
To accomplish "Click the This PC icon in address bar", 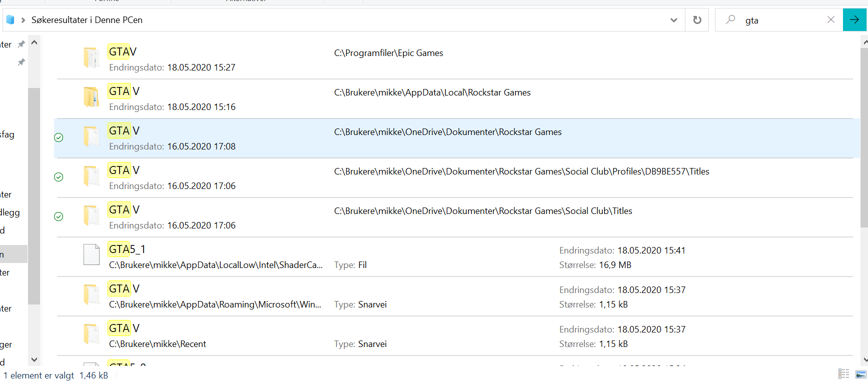I will point(10,20).
